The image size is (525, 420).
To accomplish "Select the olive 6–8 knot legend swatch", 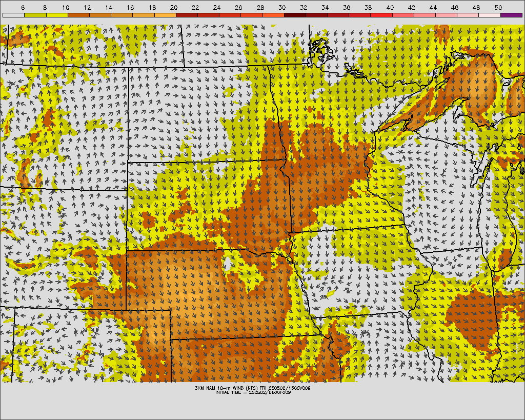I will [x=35, y=15].
